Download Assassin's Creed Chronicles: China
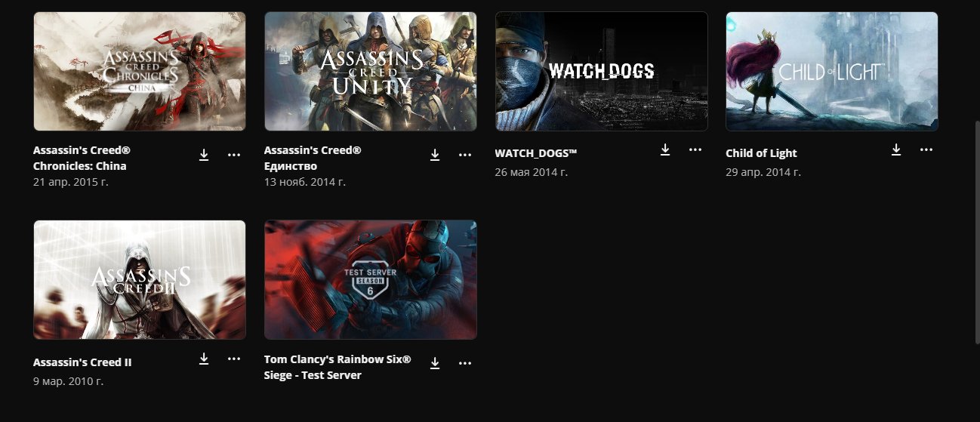Viewport: 980px width, 422px height. click(204, 155)
